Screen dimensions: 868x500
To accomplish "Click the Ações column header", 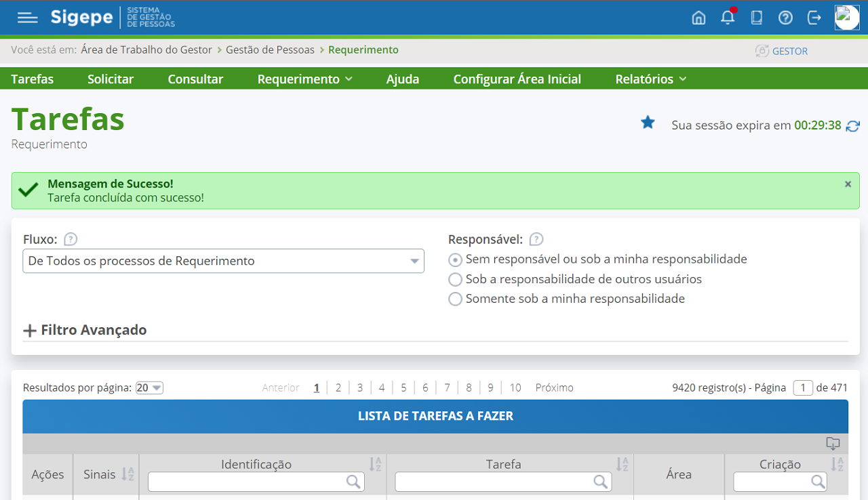I will point(47,474).
